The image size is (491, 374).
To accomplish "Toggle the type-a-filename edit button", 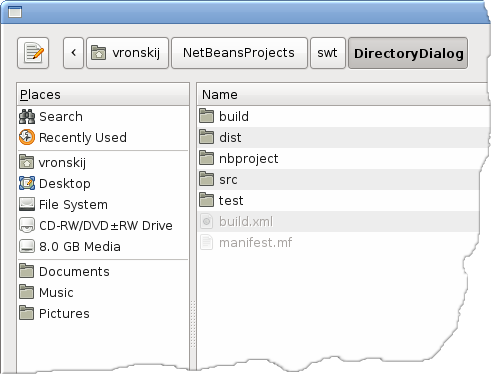I will click(33, 53).
